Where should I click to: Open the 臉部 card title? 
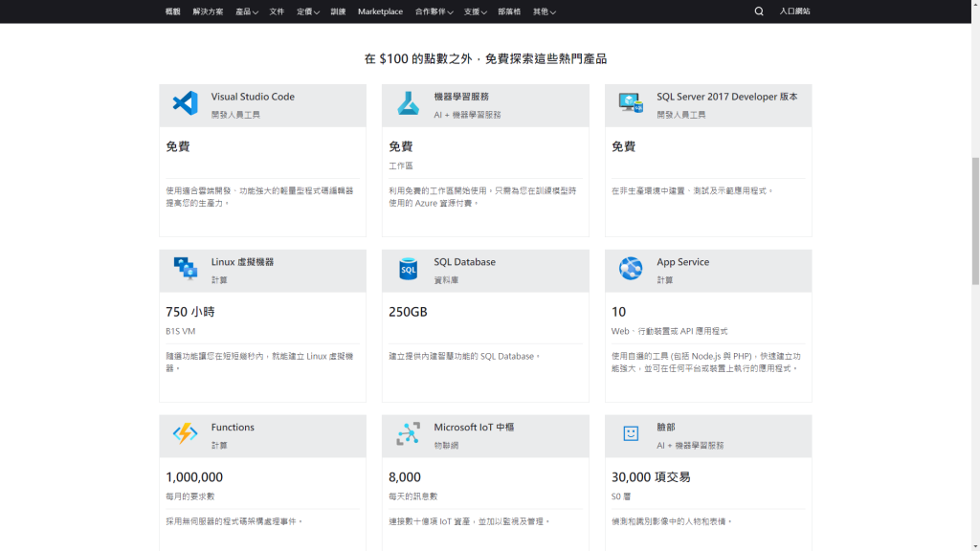666,428
